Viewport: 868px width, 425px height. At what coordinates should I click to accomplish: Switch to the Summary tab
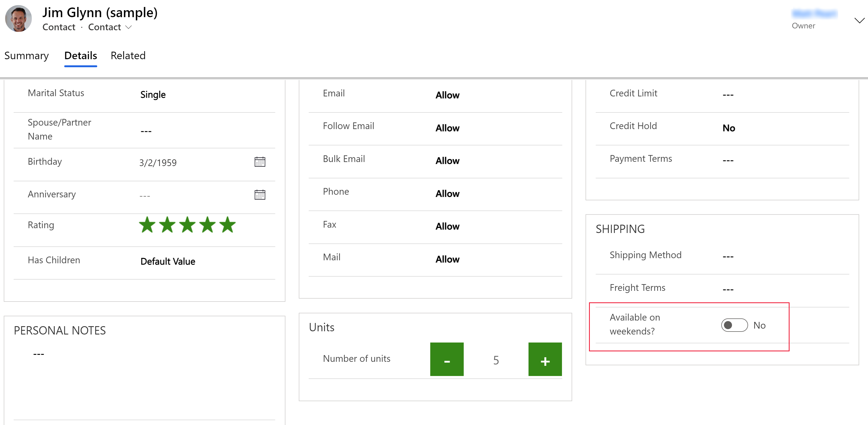click(x=27, y=55)
